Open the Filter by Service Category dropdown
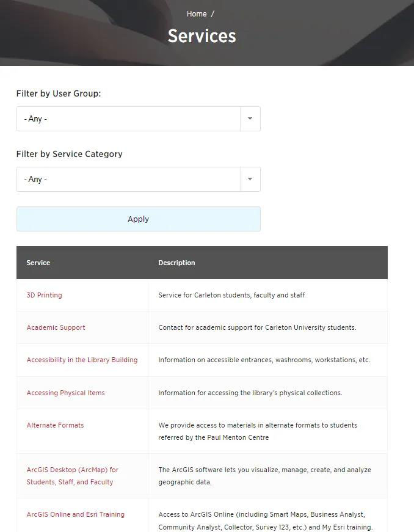The image size is (414, 532). click(139, 179)
